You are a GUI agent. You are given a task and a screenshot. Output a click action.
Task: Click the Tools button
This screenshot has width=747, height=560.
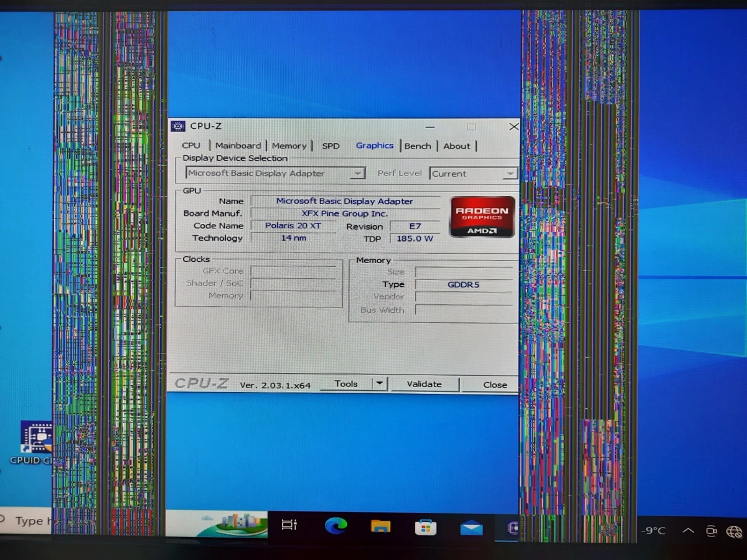tap(346, 384)
